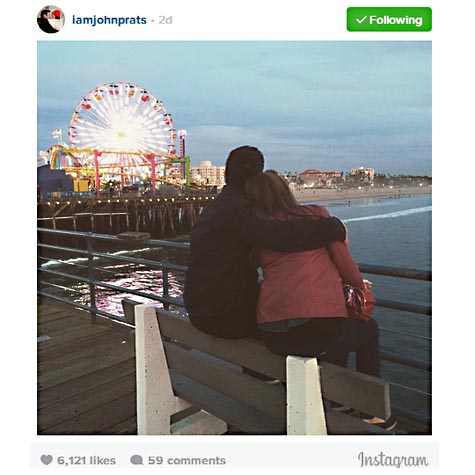
Task: Click the checkmark icon inside Following
Action: pyautogui.click(x=361, y=20)
